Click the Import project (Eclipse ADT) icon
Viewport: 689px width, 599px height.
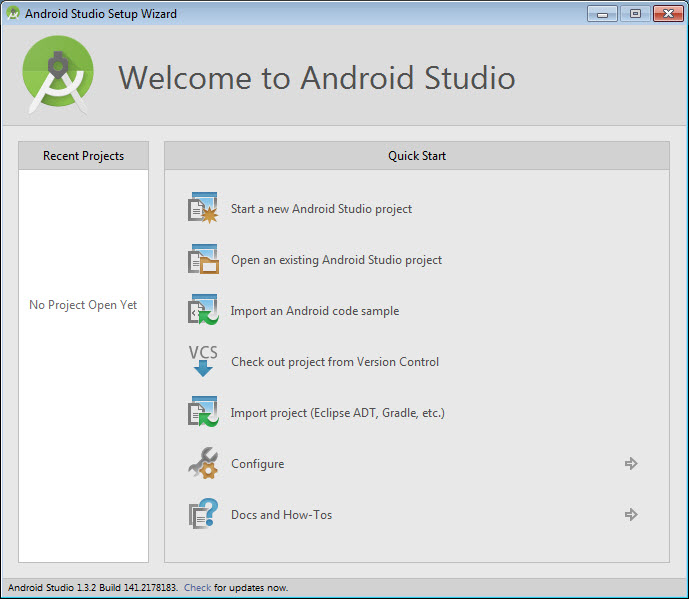pos(203,412)
